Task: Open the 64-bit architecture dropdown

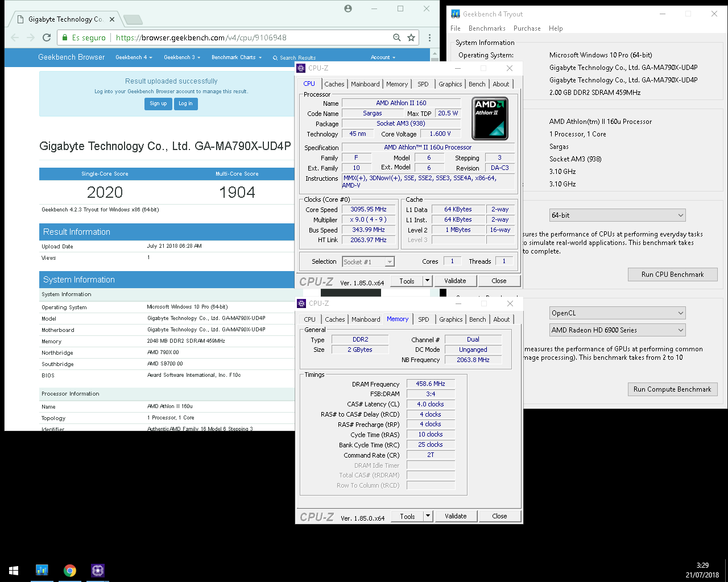Action: [617, 215]
